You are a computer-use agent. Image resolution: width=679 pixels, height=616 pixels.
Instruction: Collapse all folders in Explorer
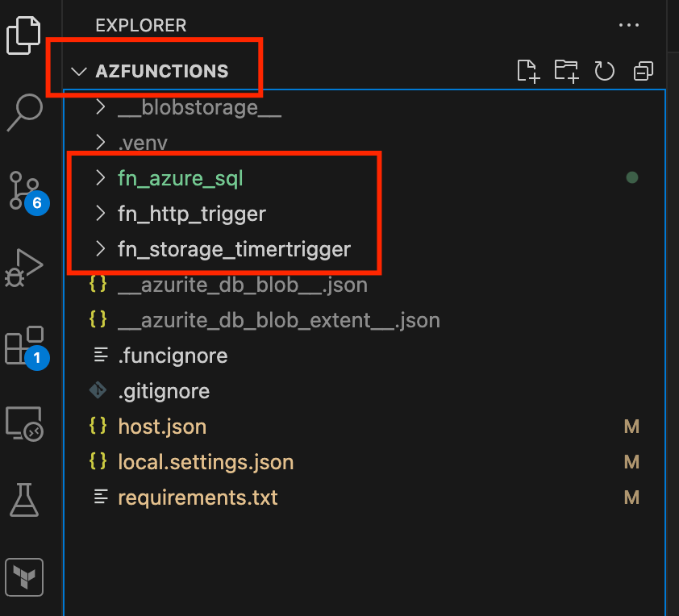[643, 71]
